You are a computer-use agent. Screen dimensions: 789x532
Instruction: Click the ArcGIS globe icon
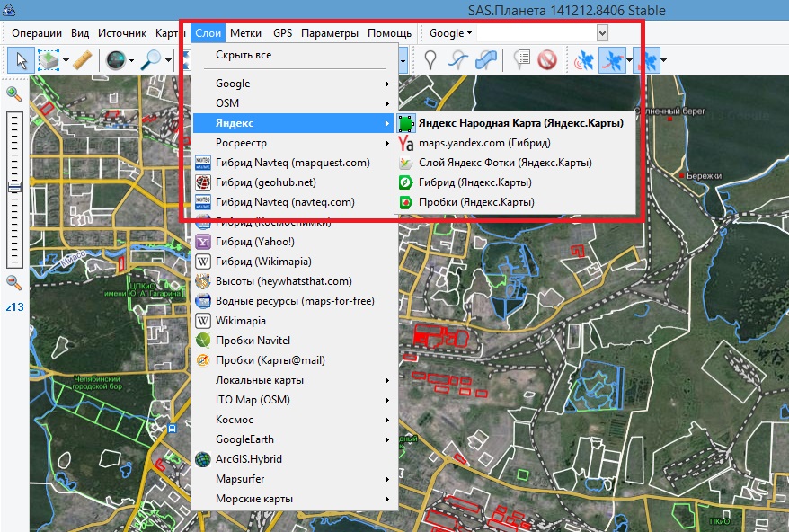click(x=203, y=459)
